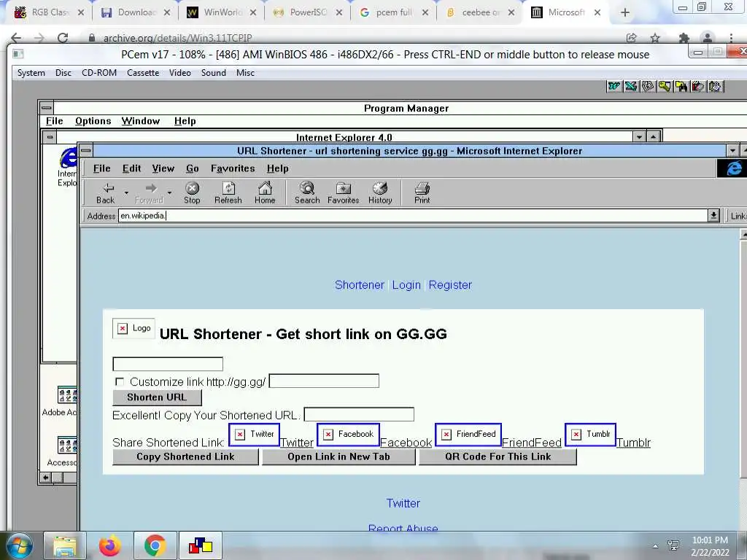The height and width of the screenshot is (560, 747).
Task: Click the IE Address text field
Action: (x=413, y=216)
